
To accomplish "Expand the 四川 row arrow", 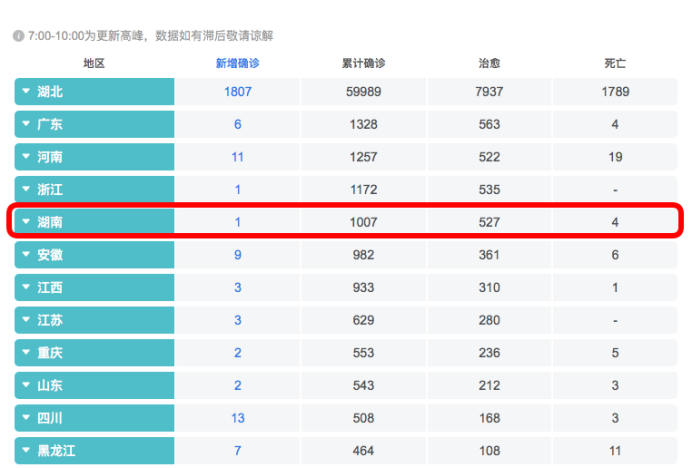I will [26, 418].
